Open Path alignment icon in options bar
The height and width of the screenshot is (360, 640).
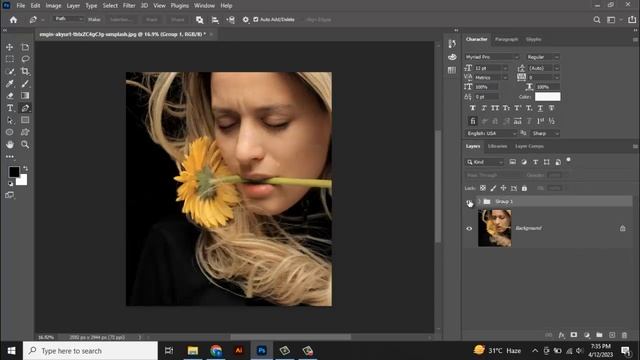(x=215, y=20)
